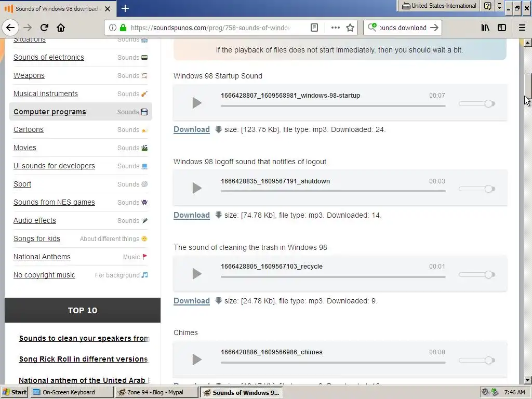Screen dimensions: 532x399
Task: Switch to On-Screen Keyboard taskbar item
Action: pos(72,392)
